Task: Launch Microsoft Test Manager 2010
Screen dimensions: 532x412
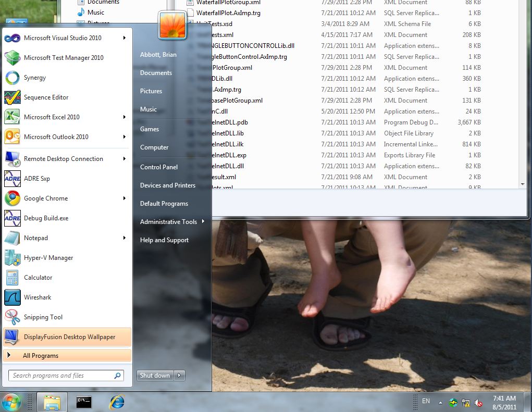Action: tap(63, 58)
